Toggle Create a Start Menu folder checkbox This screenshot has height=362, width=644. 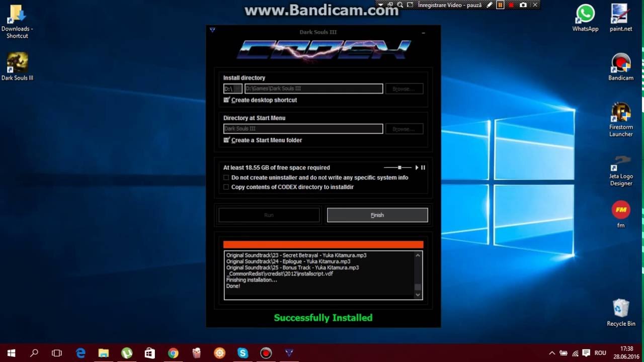click(x=226, y=140)
